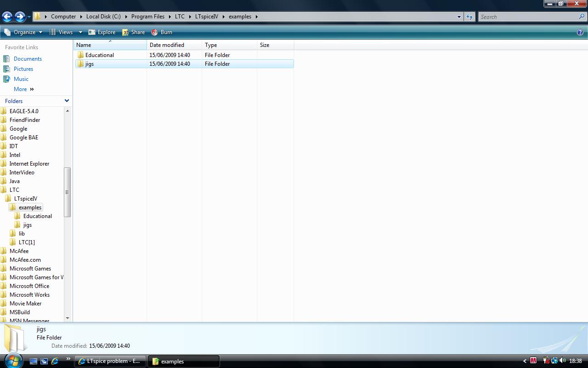Sort by the Date modified column
588x368 pixels.
click(x=175, y=45)
